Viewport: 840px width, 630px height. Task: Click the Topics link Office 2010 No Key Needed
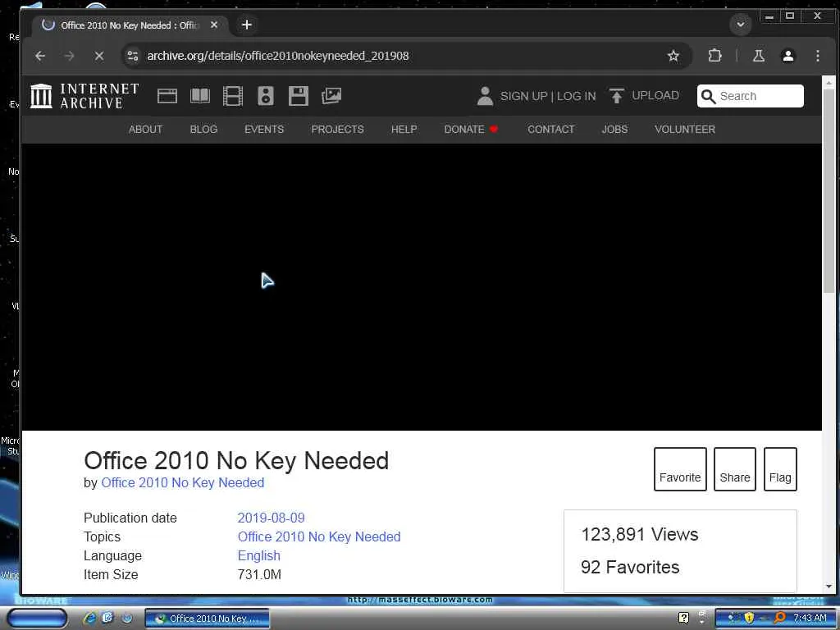(x=319, y=536)
